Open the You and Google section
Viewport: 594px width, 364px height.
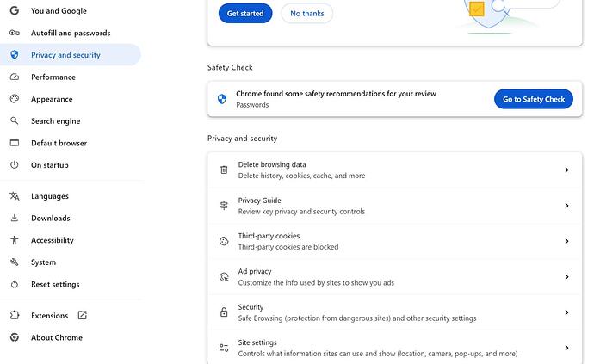(x=58, y=11)
